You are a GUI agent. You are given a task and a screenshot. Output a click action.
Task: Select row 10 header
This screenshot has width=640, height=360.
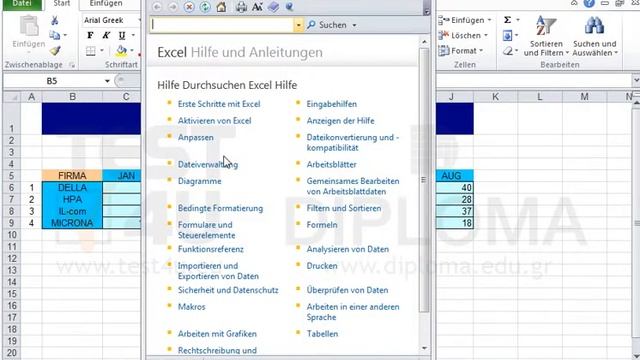(x=11, y=235)
